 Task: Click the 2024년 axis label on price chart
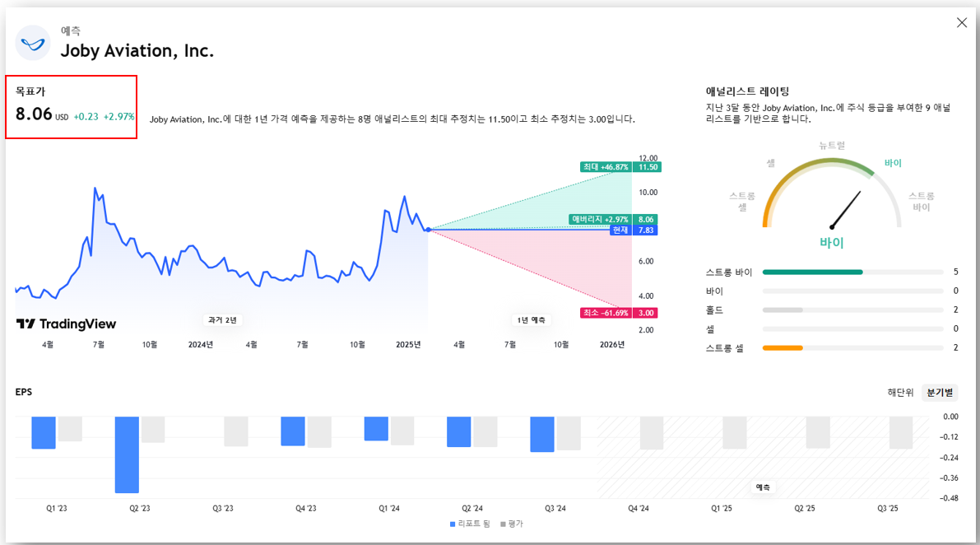[201, 344]
